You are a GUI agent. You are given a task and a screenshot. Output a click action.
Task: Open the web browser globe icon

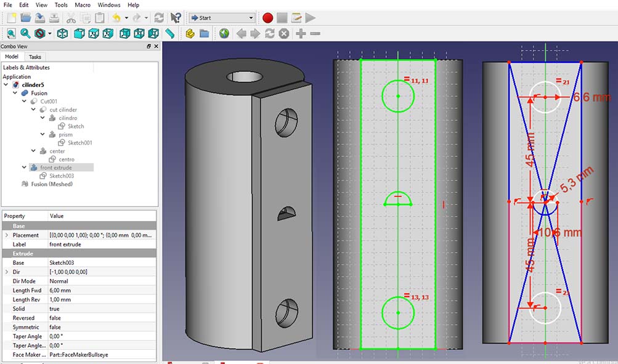click(224, 33)
